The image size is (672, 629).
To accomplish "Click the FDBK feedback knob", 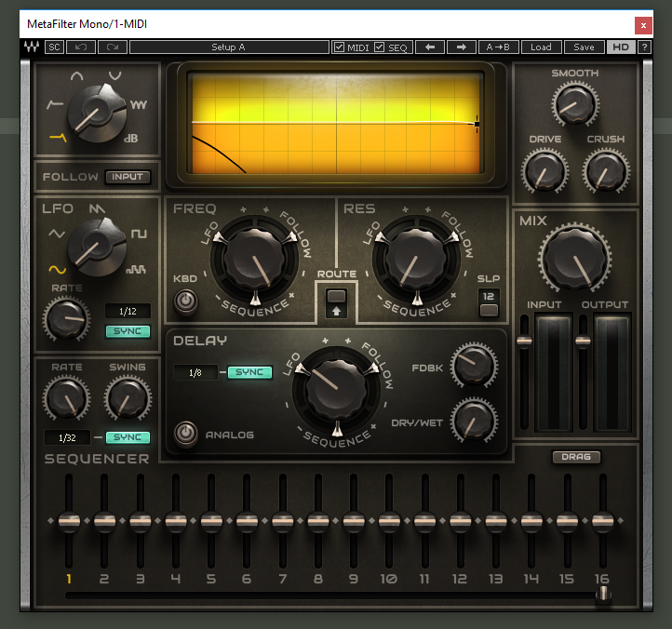I will pyautogui.click(x=474, y=365).
